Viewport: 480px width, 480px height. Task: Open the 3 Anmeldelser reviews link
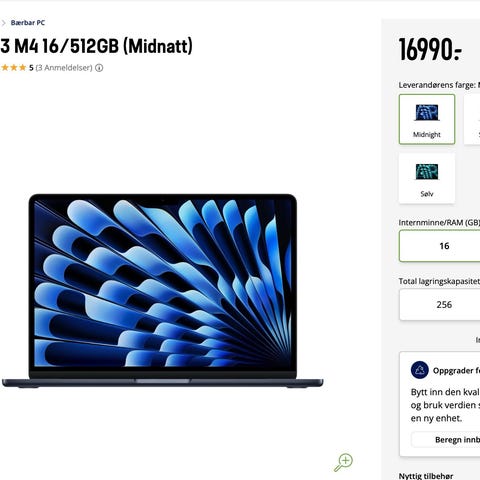[64, 68]
